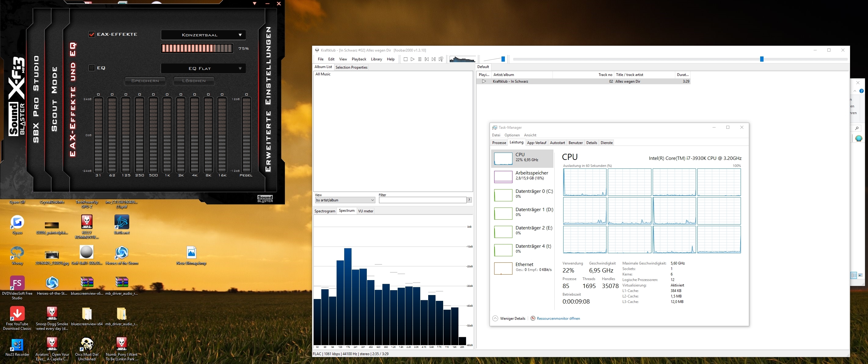Screen dimensions: 868x364
Task: Click the random playback icon
Action: click(x=441, y=59)
